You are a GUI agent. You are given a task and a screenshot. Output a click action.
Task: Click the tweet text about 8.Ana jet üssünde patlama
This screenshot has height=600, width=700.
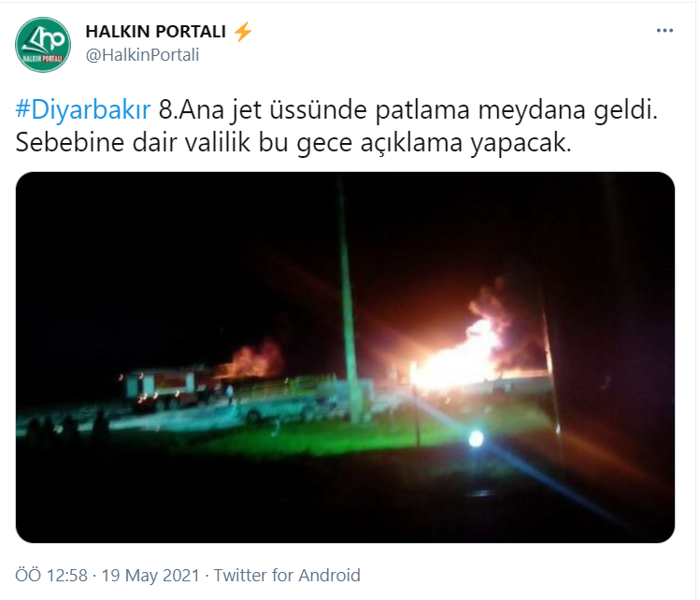(x=408, y=109)
